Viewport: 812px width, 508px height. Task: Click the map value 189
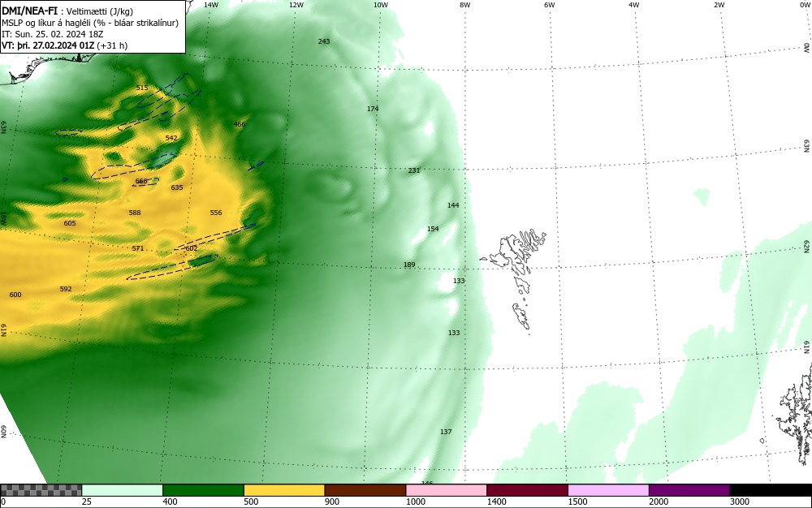(409, 265)
